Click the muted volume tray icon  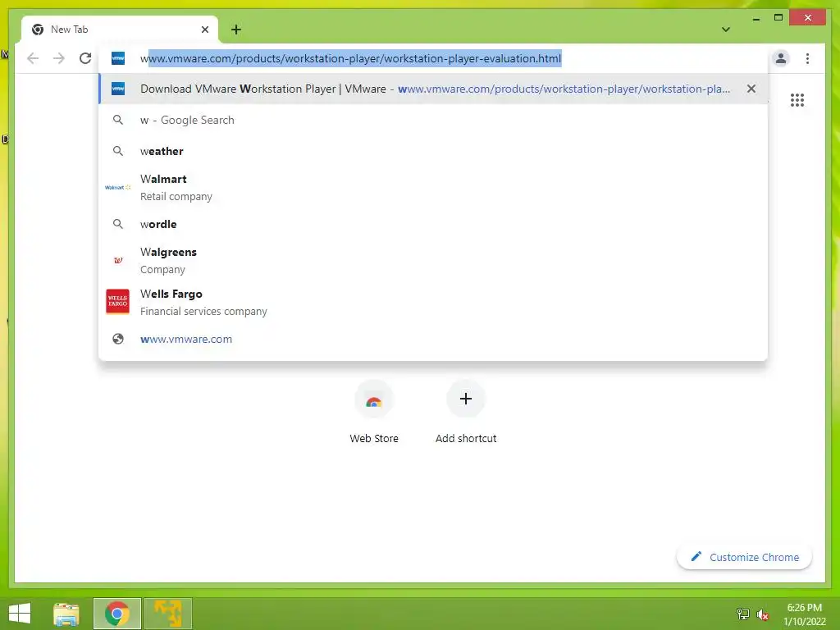point(763,614)
